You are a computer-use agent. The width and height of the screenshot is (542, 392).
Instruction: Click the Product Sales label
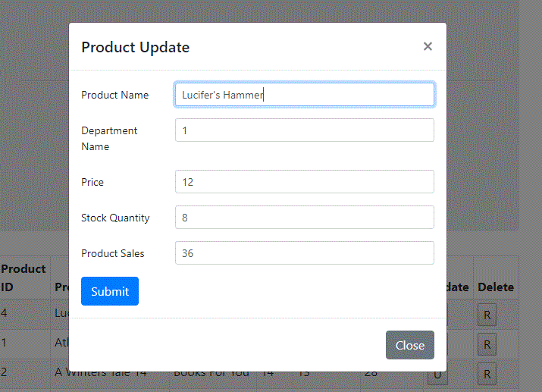113,254
